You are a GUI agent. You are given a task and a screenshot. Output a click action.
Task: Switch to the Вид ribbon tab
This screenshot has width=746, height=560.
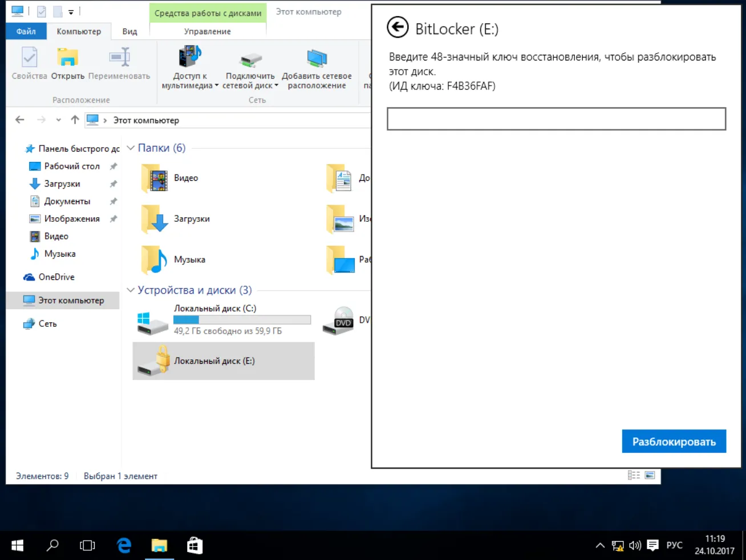129,31
